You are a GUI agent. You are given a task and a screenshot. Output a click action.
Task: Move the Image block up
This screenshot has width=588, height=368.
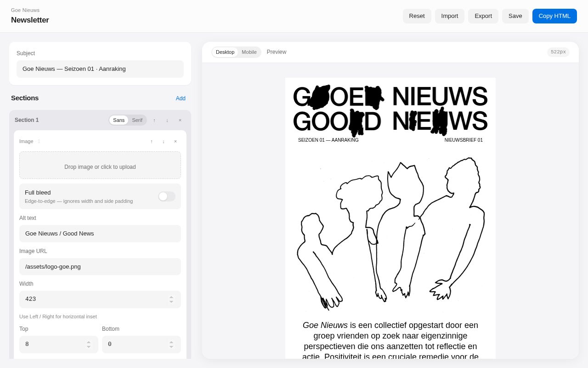[152, 141]
